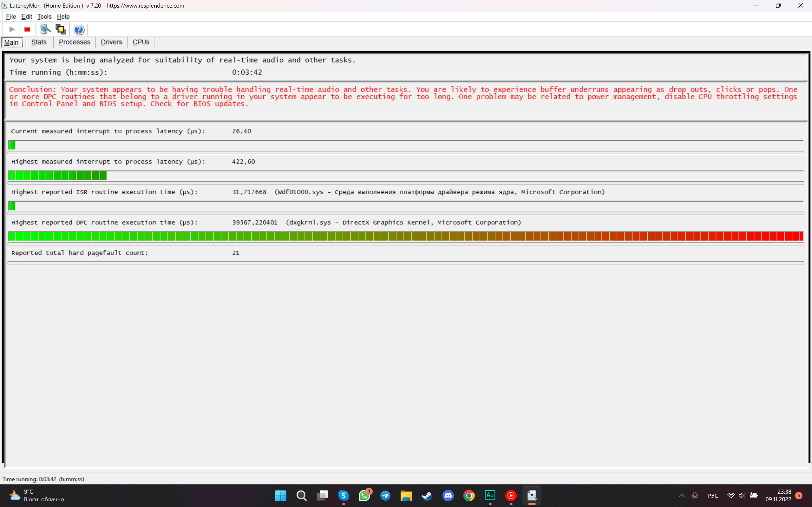Open the File menu
812x507 pixels.
click(10, 16)
